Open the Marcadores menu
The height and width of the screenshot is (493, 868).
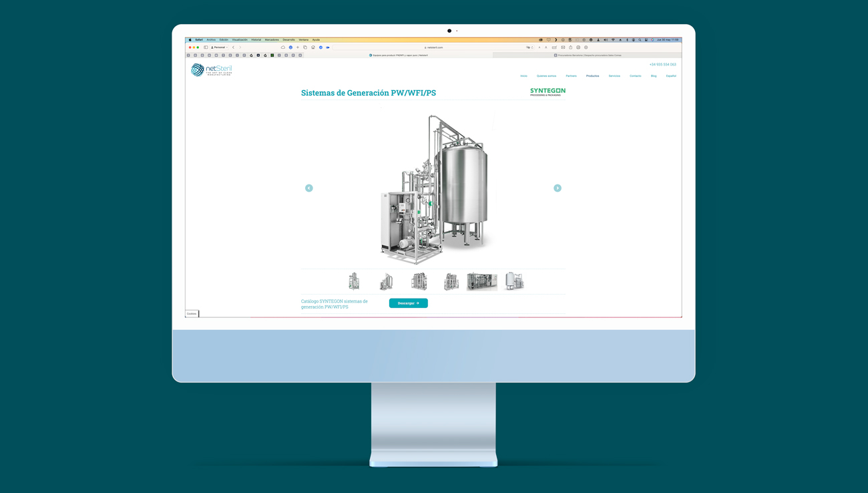[272, 39]
